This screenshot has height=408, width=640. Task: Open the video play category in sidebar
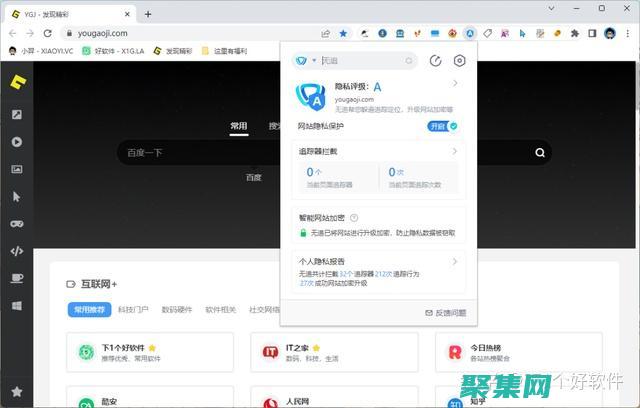click(x=17, y=142)
